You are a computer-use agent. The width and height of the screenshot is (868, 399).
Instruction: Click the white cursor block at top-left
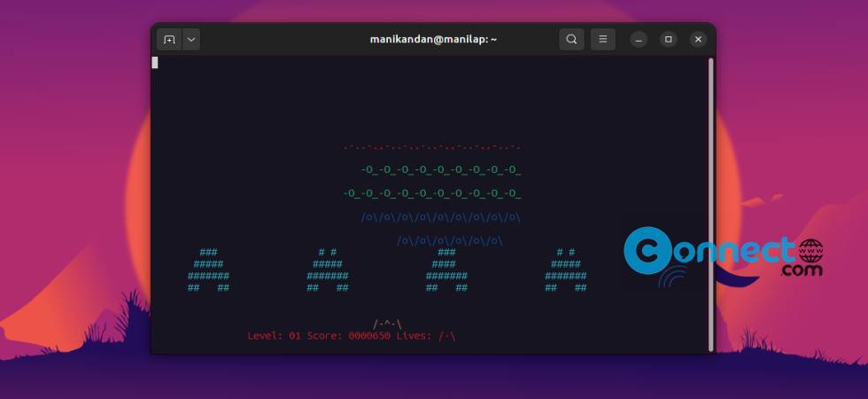pyautogui.click(x=155, y=62)
